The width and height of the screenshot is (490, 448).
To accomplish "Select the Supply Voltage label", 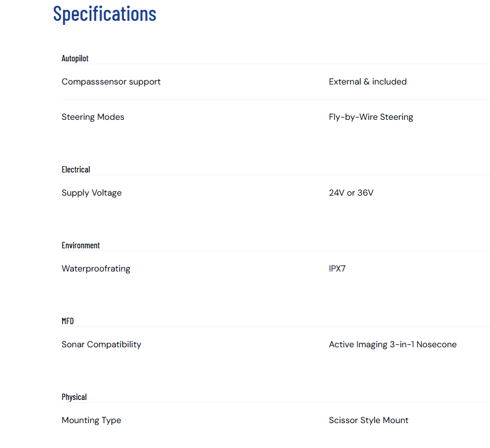I will (91, 193).
